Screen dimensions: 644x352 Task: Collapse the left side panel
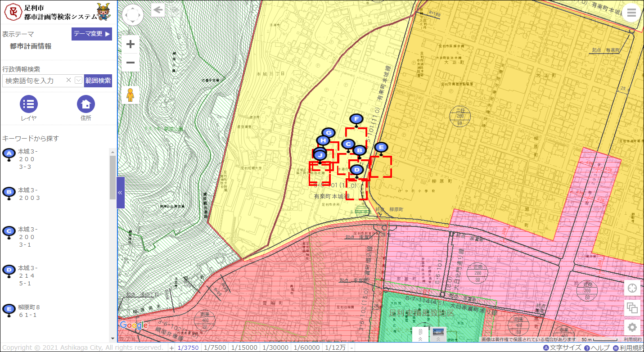pos(120,193)
